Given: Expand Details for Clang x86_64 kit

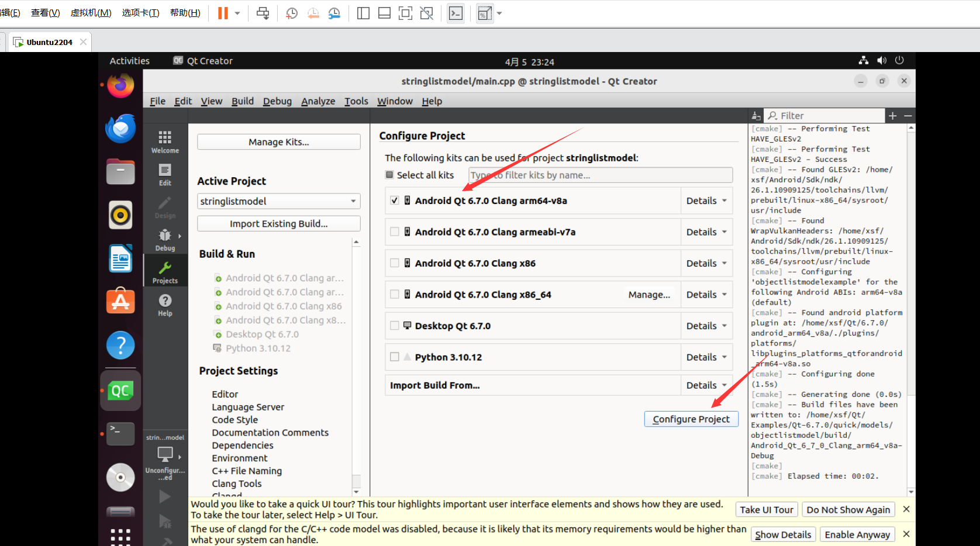Looking at the screenshot, I should tap(706, 295).
